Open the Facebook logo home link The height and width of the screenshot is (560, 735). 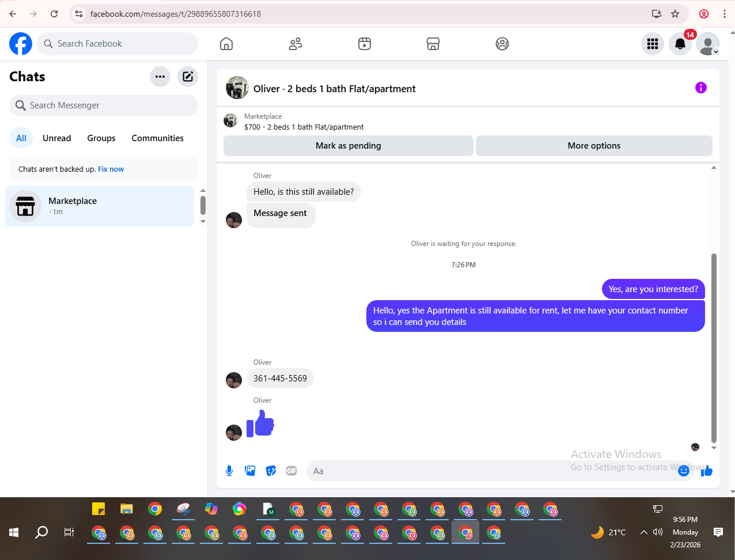(21, 44)
